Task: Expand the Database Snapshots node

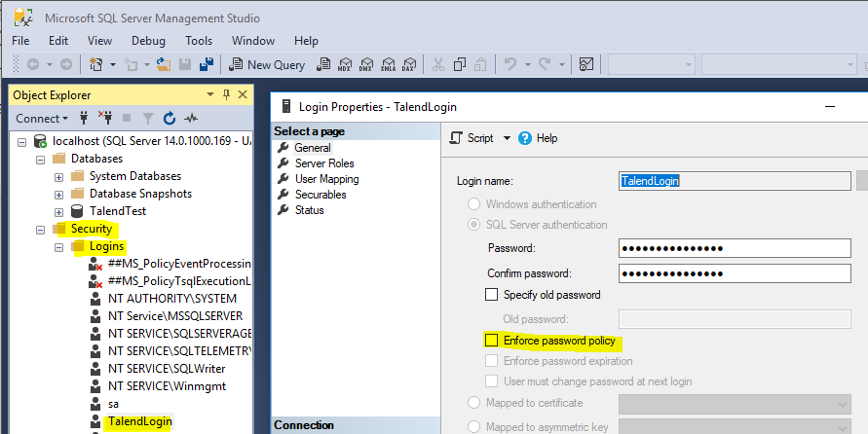Action: pyautogui.click(x=58, y=195)
